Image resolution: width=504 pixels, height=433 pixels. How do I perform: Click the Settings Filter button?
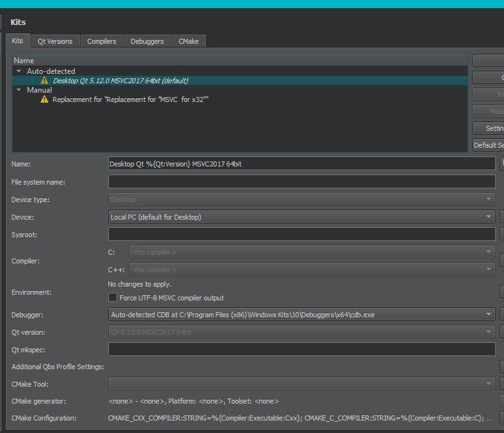coord(488,128)
